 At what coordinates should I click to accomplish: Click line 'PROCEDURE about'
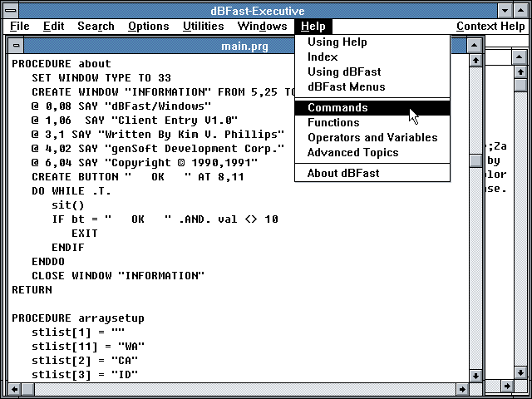62,64
